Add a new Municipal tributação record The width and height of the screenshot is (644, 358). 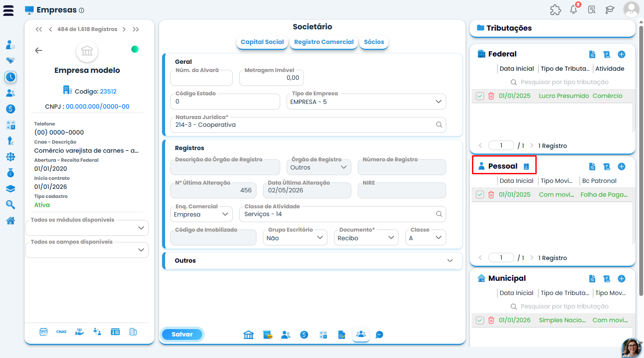(622, 279)
